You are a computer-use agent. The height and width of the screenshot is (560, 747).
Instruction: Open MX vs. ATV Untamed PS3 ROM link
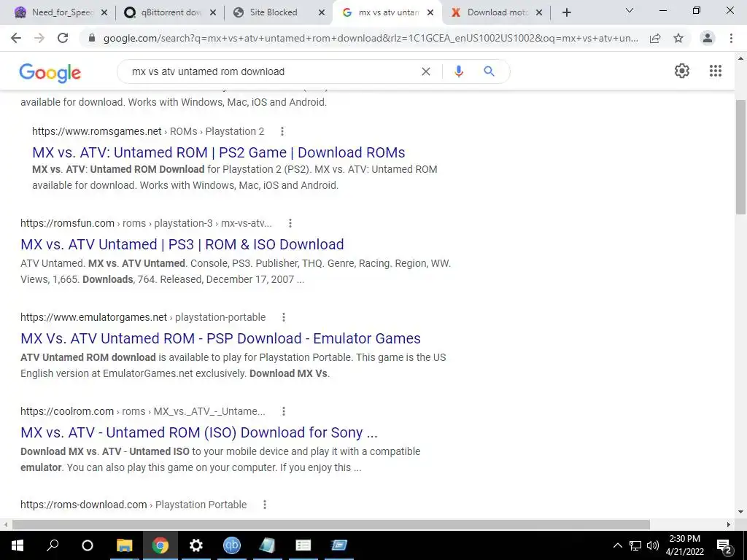click(x=182, y=244)
